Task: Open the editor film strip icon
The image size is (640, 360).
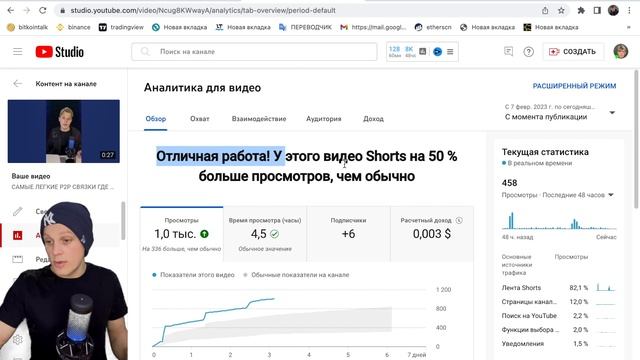Action: point(18,259)
